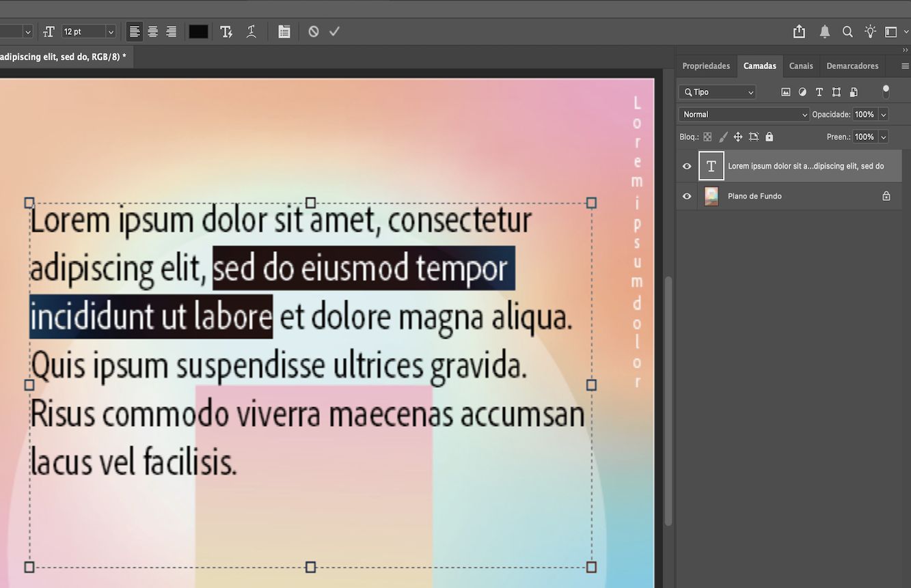Cancel text editing with the slash button

313,31
